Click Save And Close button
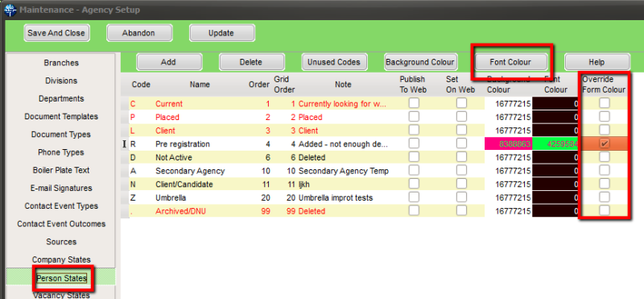Viewport: 644px width, 299px height. [56, 33]
